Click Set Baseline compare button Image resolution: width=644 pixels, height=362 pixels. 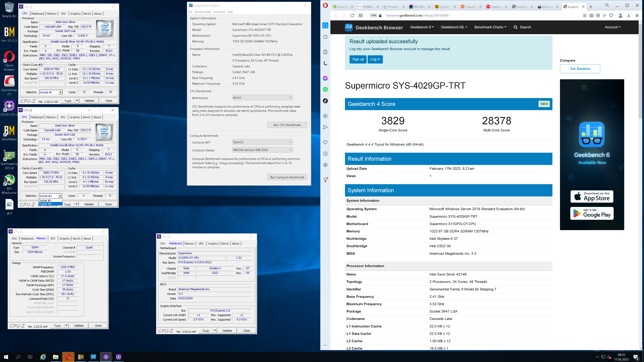[580, 69]
